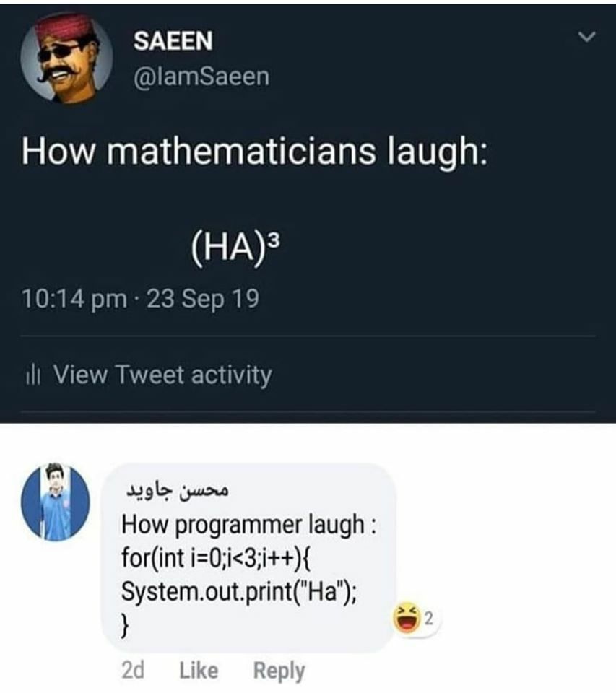
Task: Click the SAEEN display name
Action: point(173,40)
